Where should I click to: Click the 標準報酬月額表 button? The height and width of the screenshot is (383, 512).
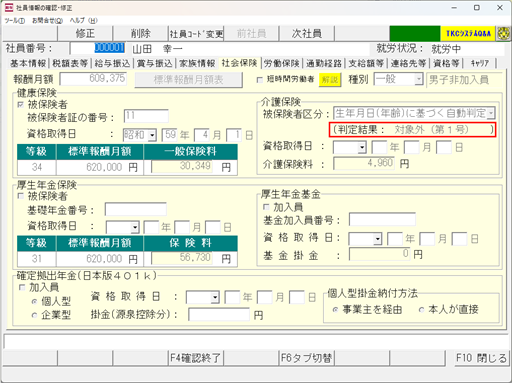(188, 80)
